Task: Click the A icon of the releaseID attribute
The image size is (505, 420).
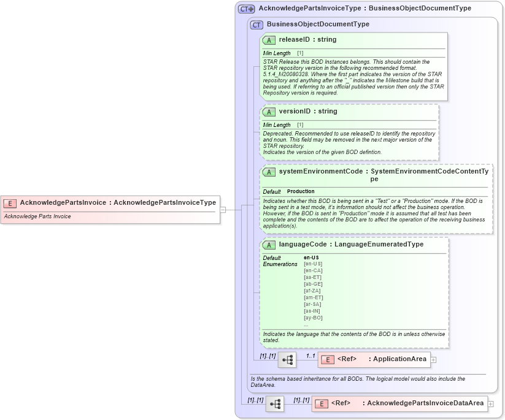Action: click(x=268, y=40)
